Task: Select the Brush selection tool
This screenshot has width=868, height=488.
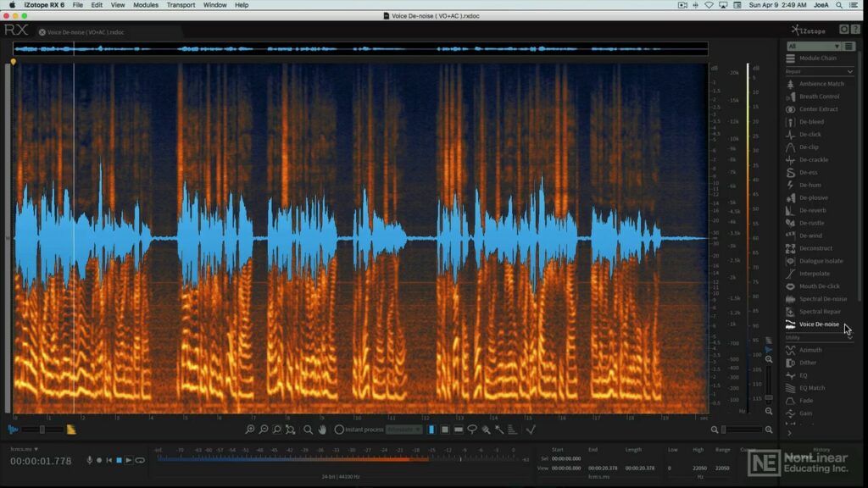Action: (486, 430)
